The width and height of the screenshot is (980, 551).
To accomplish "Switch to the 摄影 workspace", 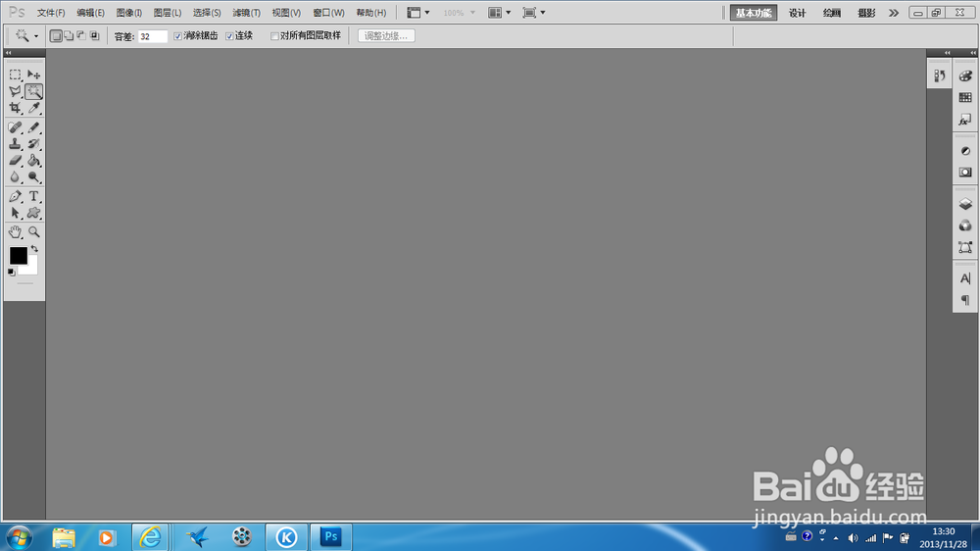I will 866,13.
